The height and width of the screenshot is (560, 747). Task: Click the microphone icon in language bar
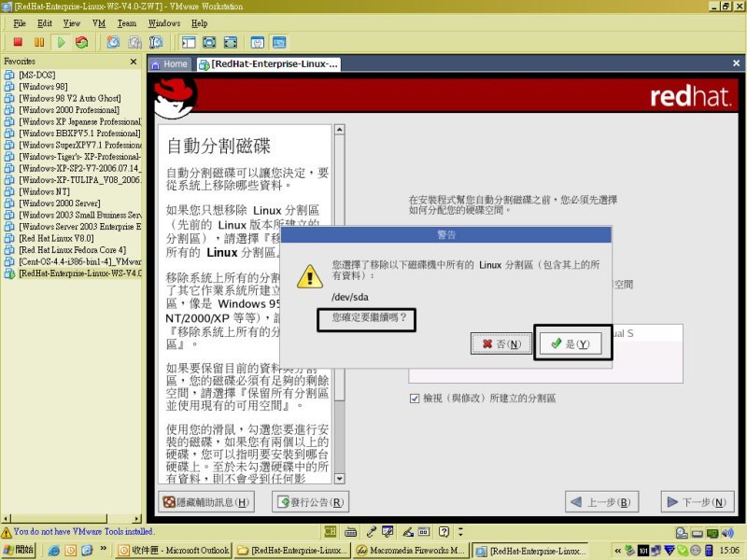(x=372, y=531)
